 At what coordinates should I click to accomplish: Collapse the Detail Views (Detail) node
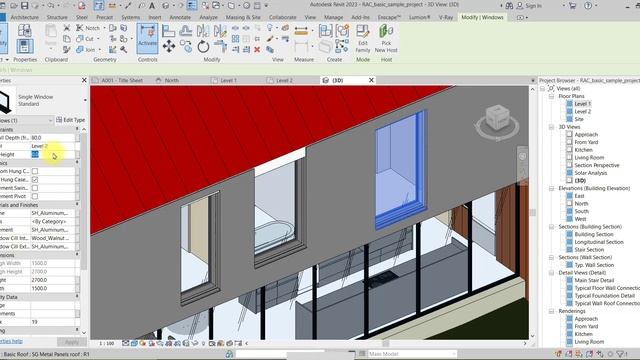coord(551,273)
